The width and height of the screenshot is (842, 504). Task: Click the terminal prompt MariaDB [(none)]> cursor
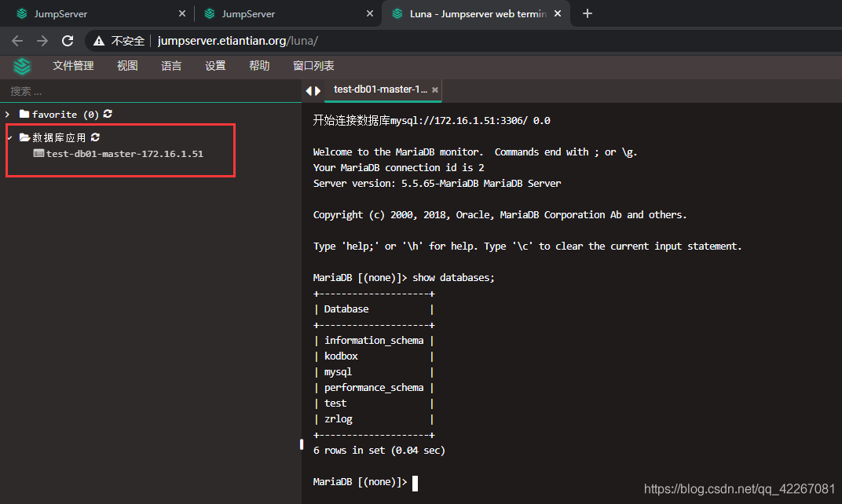coord(415,483)
